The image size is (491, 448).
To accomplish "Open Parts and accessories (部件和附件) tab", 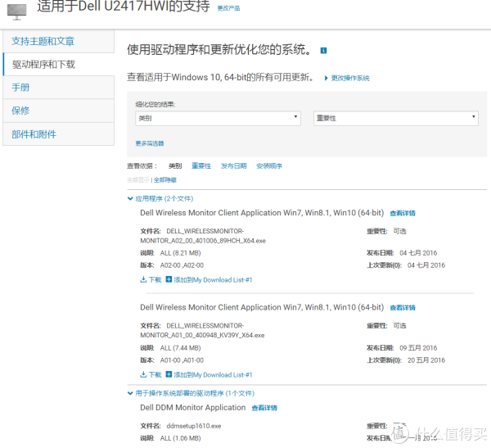I will pos(59,134).
